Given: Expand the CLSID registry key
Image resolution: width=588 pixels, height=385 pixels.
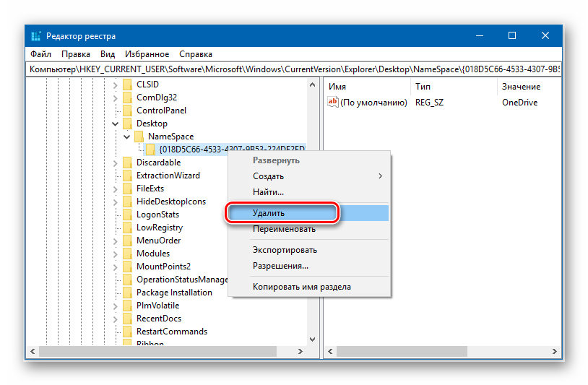Looking at the screenshot, I should 116,85.
